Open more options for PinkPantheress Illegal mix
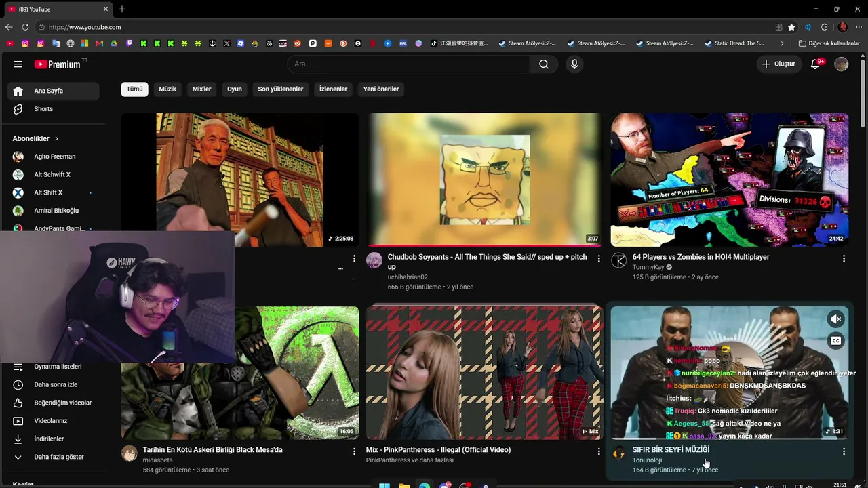The width and height of the screenshot is (868, 488). tap(598, 451)
